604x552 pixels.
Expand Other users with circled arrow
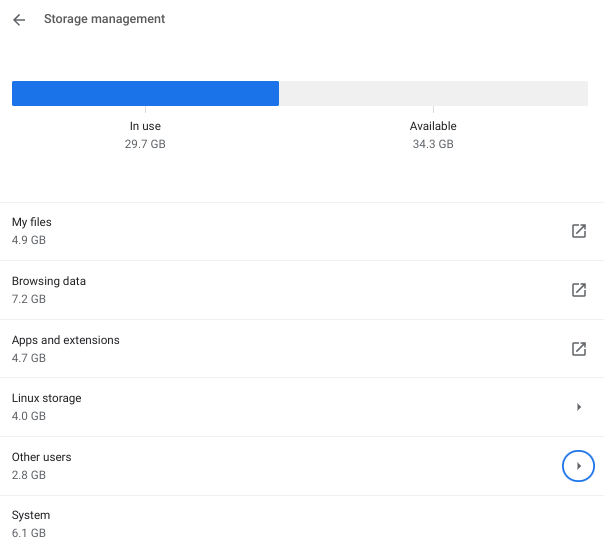pyautogui.click(x=578, y=466)
